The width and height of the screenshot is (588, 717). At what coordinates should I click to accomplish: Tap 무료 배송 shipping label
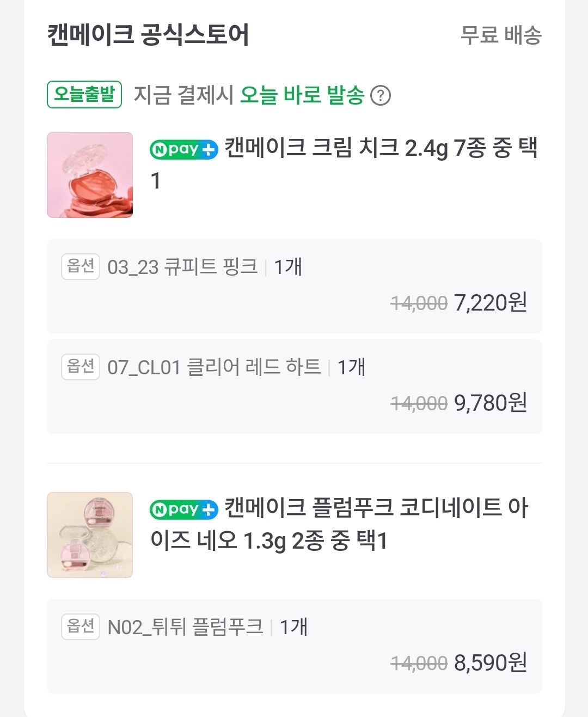point(501,35)
